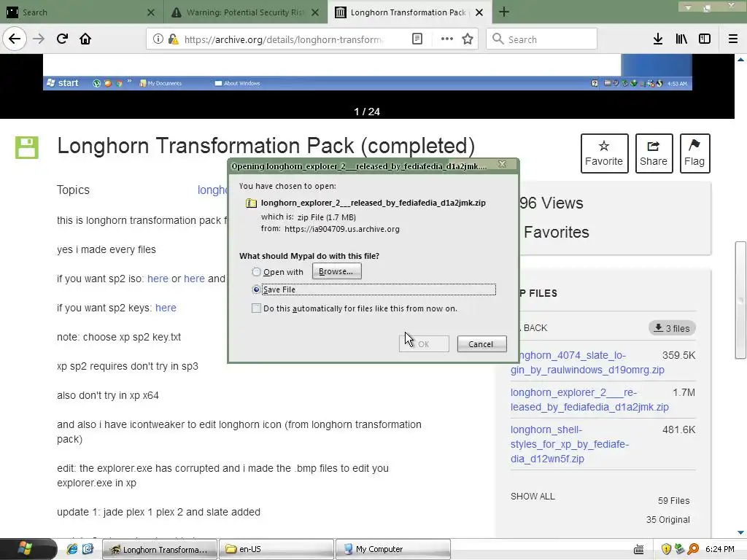Check 'Do this automatically for files like this'
Viewport: 747px width, 560px height.
256,308
